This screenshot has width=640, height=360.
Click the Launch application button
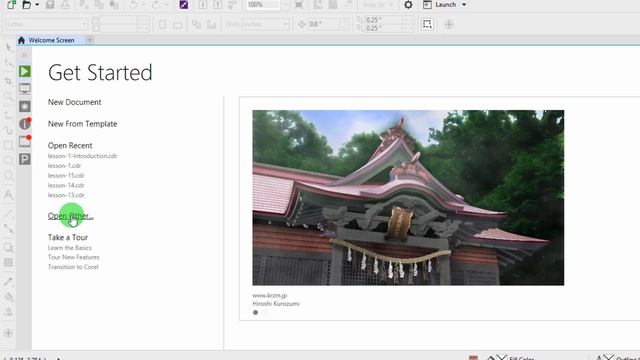[x=440, y=4]
